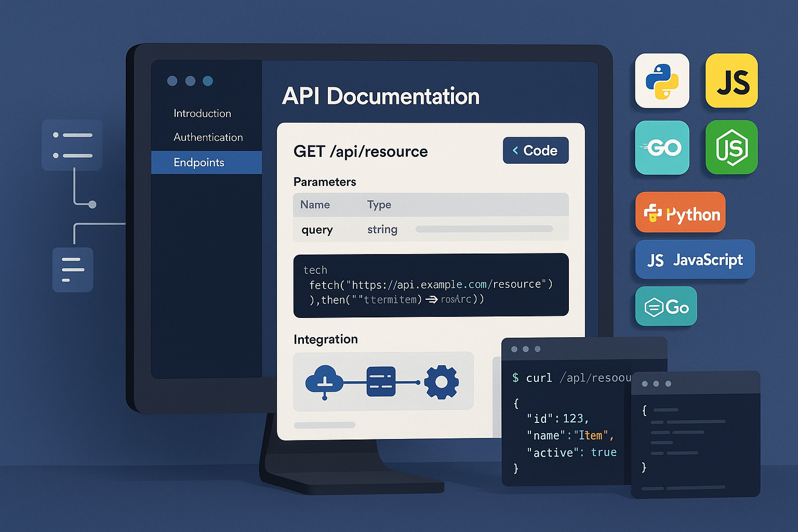
Task: Select the Python logo icon
Action: pos(662,82)
